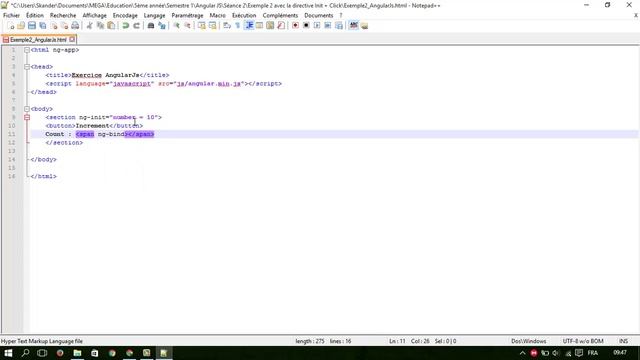Toggle spell check ABC icon
Image resolution: width=640 pixels, height=360 pixels.
tap(353, 26)
